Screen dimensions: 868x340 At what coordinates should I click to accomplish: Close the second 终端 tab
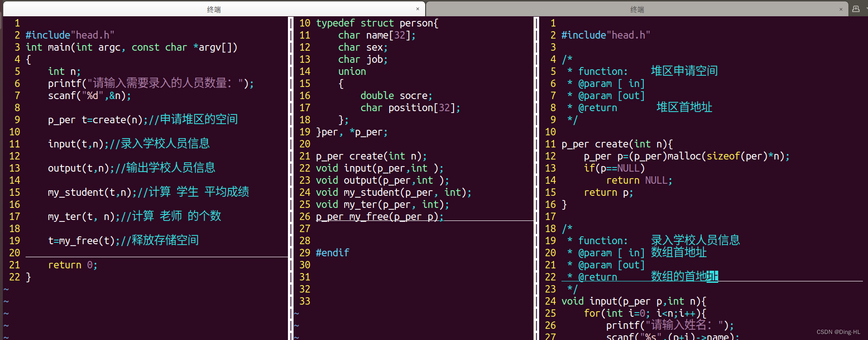point(841,9)
